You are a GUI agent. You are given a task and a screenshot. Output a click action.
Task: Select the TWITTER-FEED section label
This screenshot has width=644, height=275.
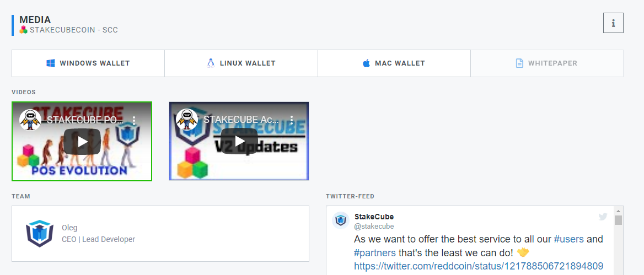coord(350,197)
